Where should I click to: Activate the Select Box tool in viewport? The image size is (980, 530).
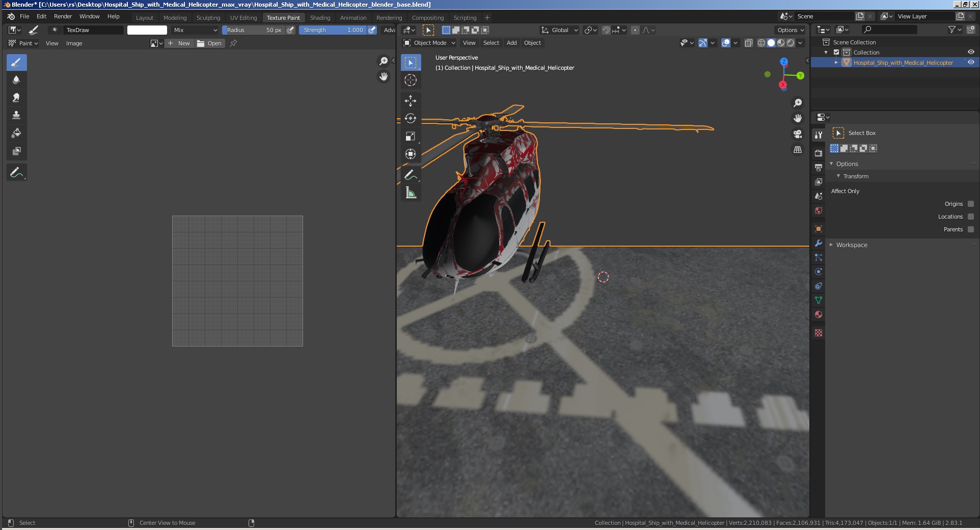(411, 63)
